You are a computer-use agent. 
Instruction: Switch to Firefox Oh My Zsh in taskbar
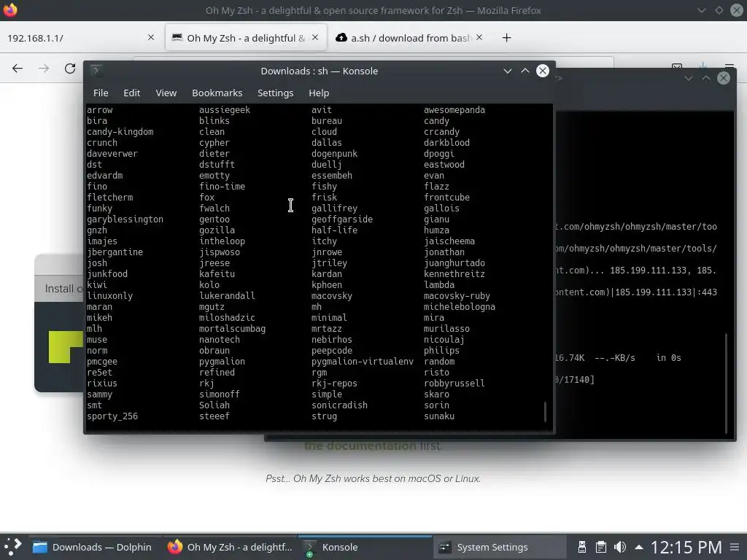[x=230, y=547]
